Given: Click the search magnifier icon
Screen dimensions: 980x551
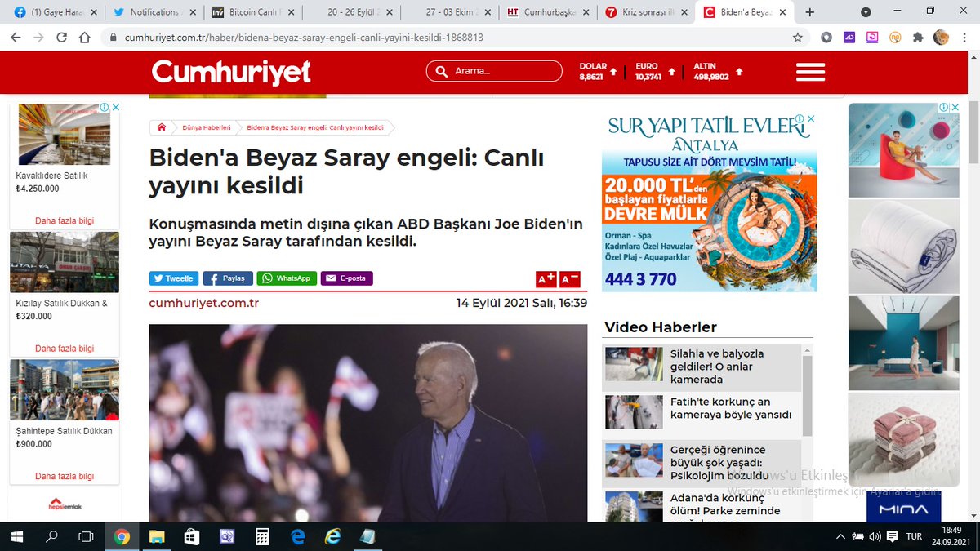Looking at the screenshot, I should click(x=443, y=71).
